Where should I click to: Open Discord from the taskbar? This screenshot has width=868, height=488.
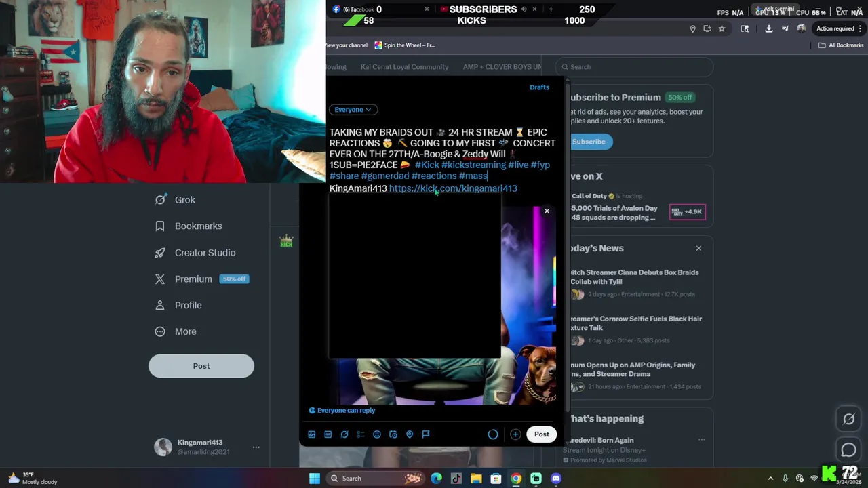pos(556,479)
